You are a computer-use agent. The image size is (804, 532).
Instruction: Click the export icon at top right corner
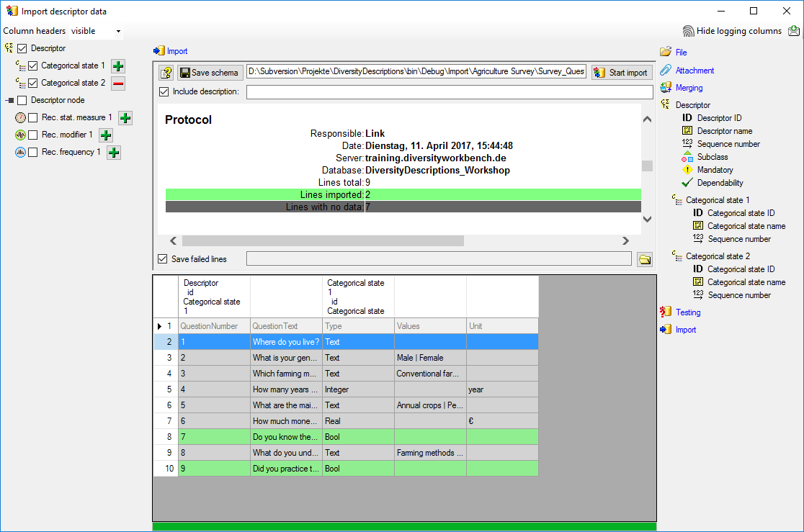[793, 31]
